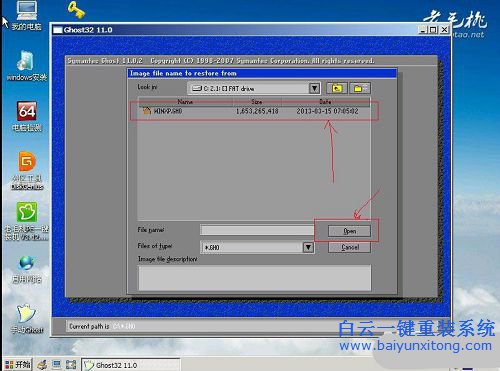Viewport: 500px width, 371px height.
Task: Click the WINXP.GHO file date cell
Action: tap(327, 111)
